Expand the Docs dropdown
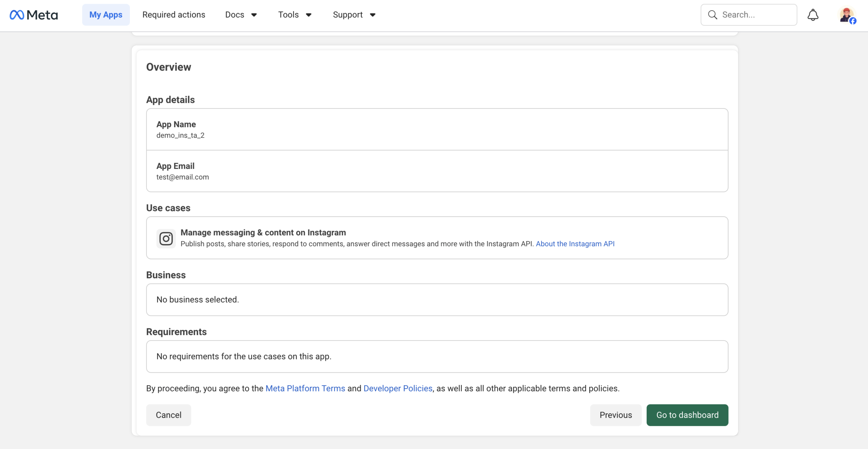This screenshot has height=449, width=868. point(241,15)
